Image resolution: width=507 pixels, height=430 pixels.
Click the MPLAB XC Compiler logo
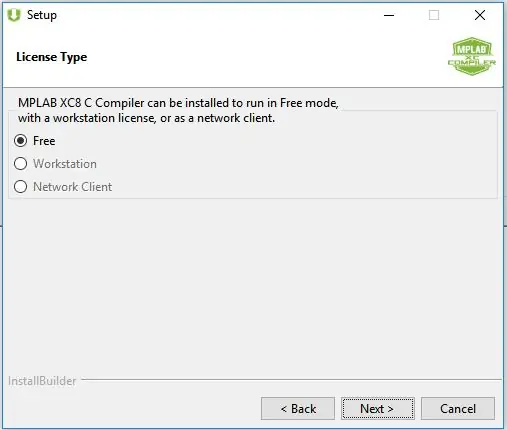tap(471, 56)
